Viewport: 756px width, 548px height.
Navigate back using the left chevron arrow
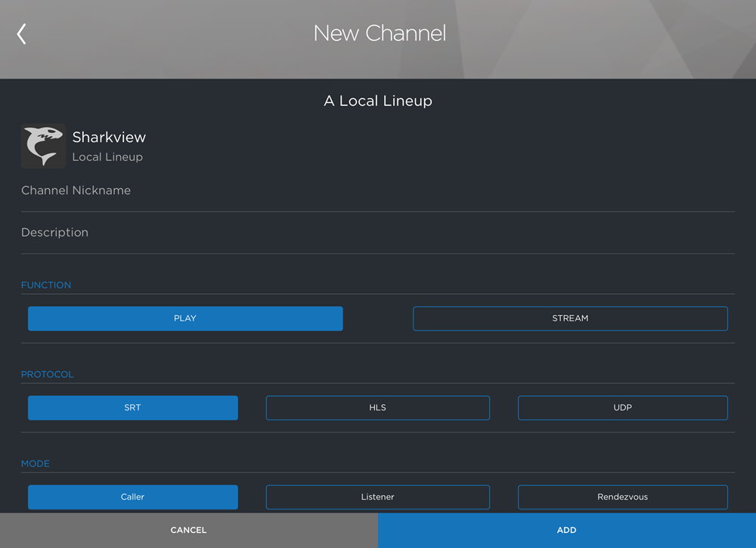pyautogui.click(x=20, y=33)
